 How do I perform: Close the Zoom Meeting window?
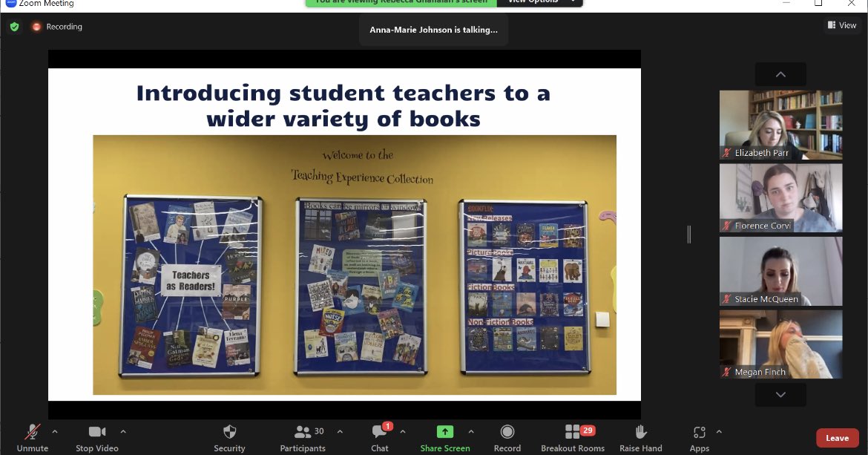coord(852,3)
